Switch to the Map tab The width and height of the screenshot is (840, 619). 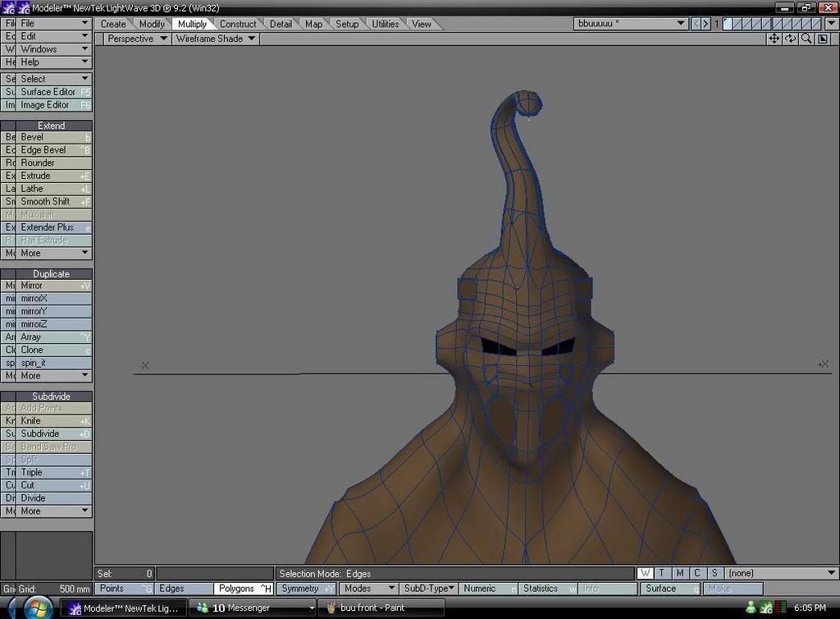[x=314, y=24]
